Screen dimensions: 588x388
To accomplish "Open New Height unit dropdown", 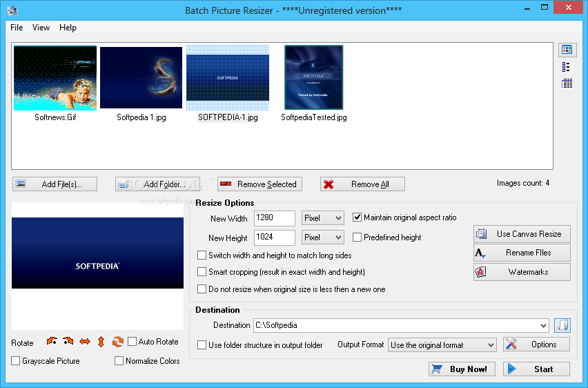I will (323, 237).
